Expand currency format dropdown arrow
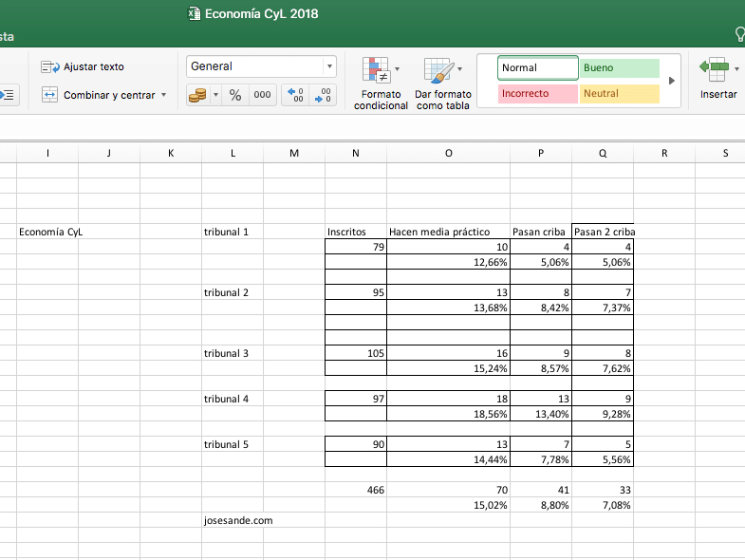The image size is (745, 560). point(215,95)
